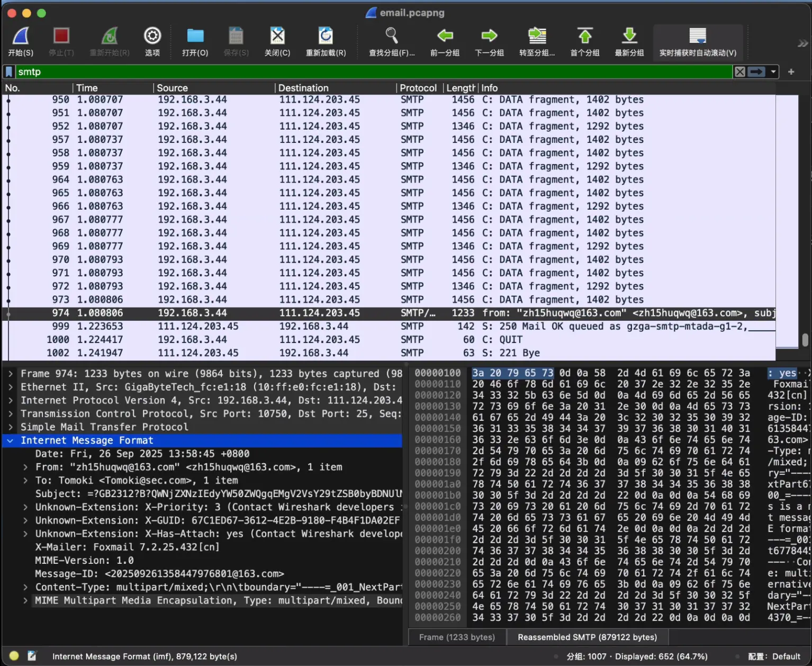
Task: Clear the smtp display filter
Action: [x=740, y=72]
